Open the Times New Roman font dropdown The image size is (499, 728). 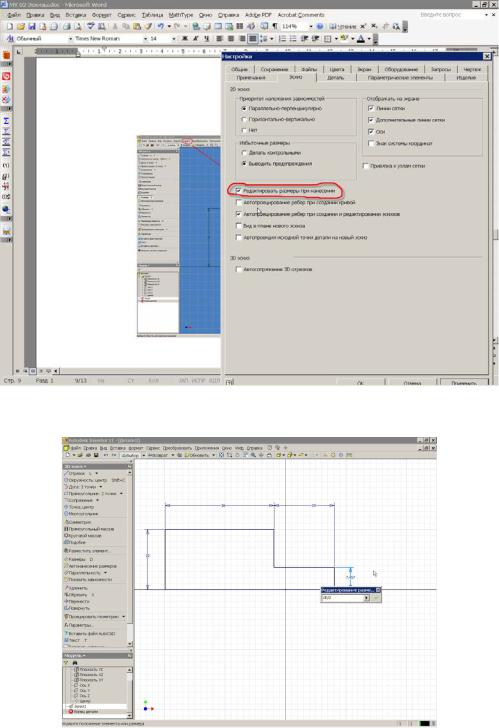pyautogui.click(x=145, y=39)
